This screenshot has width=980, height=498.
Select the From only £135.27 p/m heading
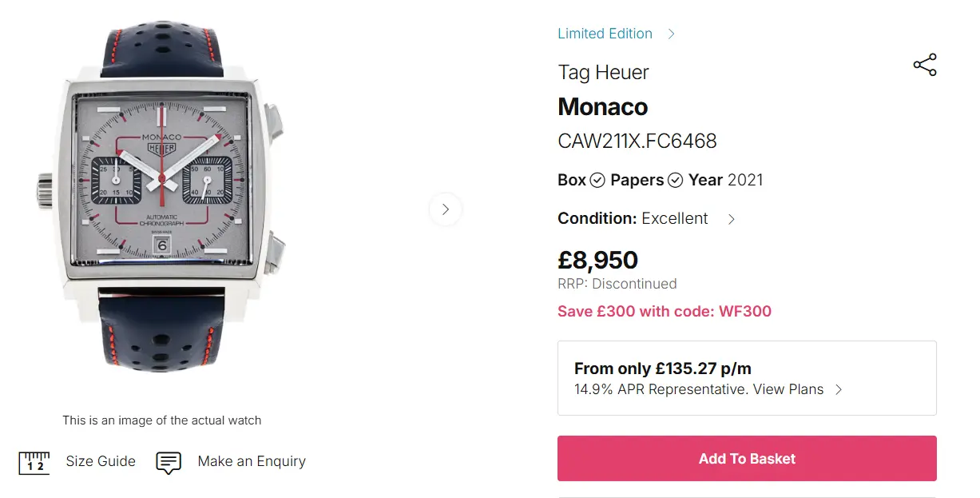[663, 369]
